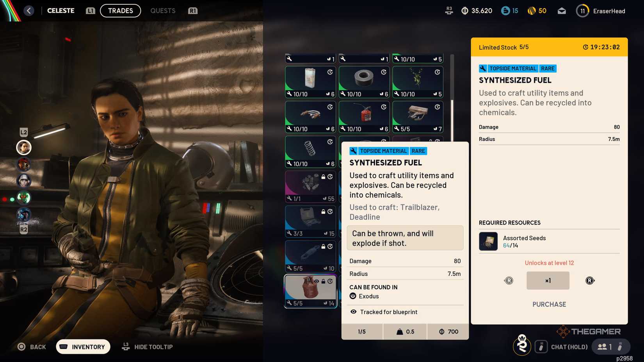
Task: Toggle the Tracked for blueprint eye in tooltip
Action: point(354,312)
